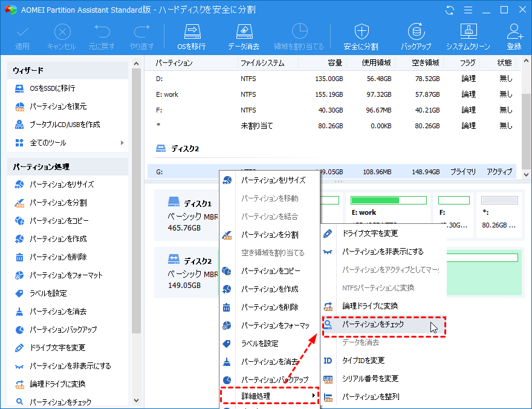Viewport: 532px width, 409px height.
Task: Select the D: partition row
Action: [x=332, y=79]
